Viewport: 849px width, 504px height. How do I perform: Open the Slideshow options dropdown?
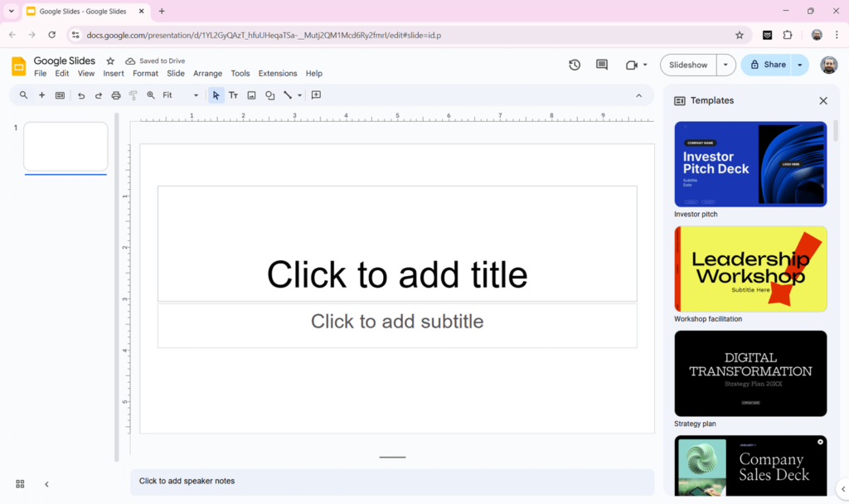coord(724,64)
